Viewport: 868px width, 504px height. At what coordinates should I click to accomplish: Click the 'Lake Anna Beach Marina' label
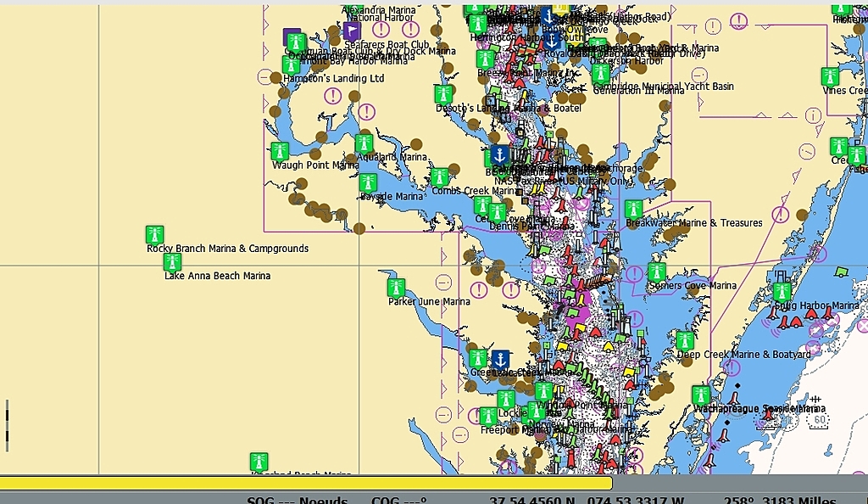218,276
